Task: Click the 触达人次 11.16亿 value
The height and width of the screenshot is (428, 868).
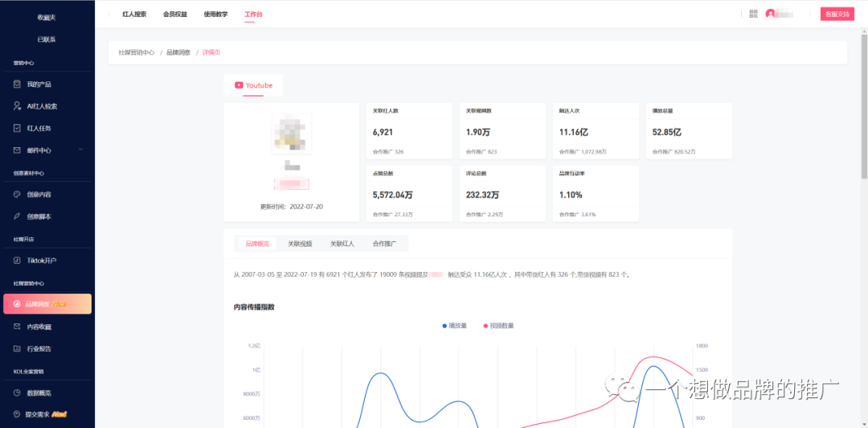Action: click(574, 133)
